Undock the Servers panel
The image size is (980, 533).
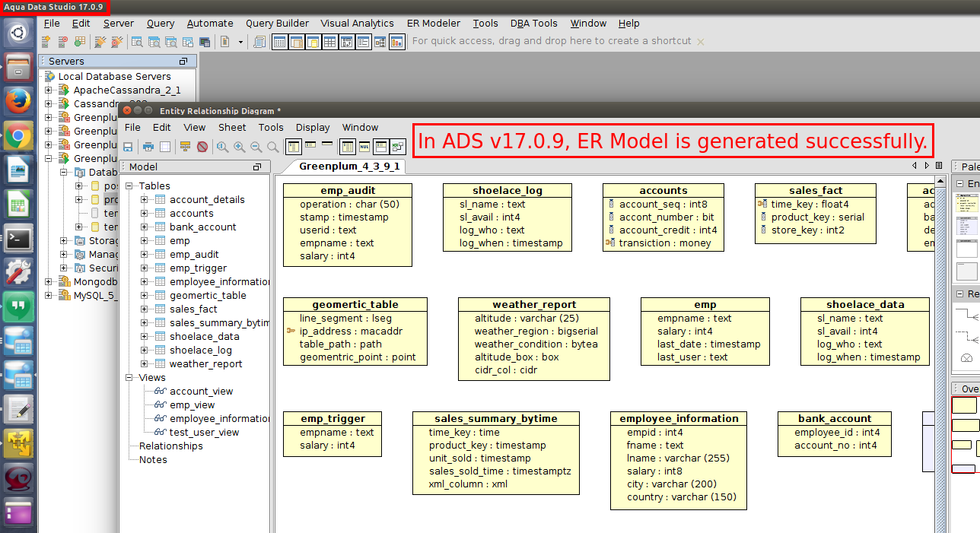[183, 62]
